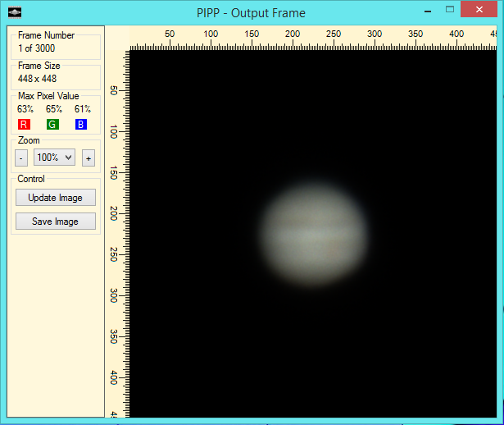
Task: Click the Jupiter image in output frame
Action: click(x=314, y=234)
